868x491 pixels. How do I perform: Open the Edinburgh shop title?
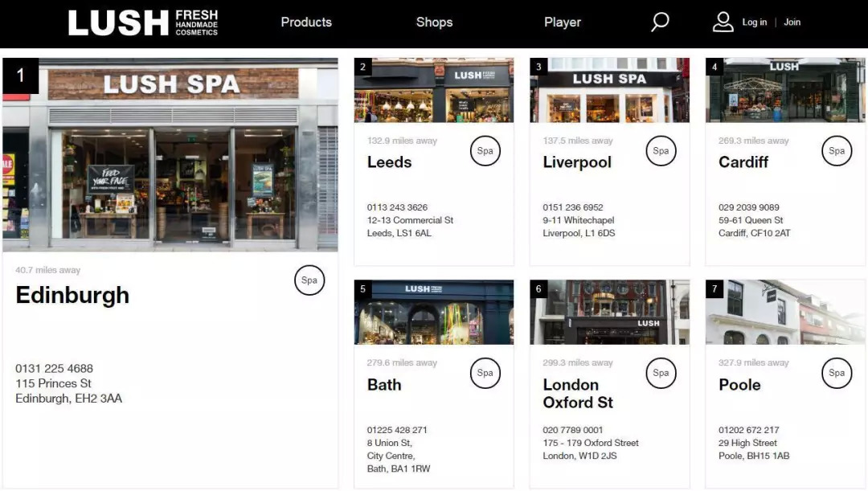point(72,295)
